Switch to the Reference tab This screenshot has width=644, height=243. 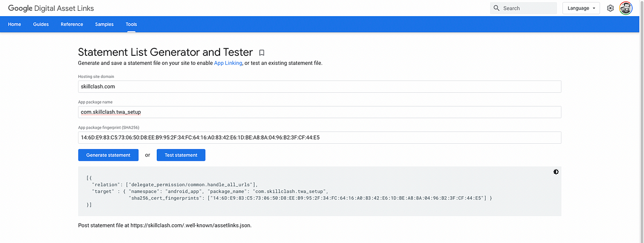[72, 25]
